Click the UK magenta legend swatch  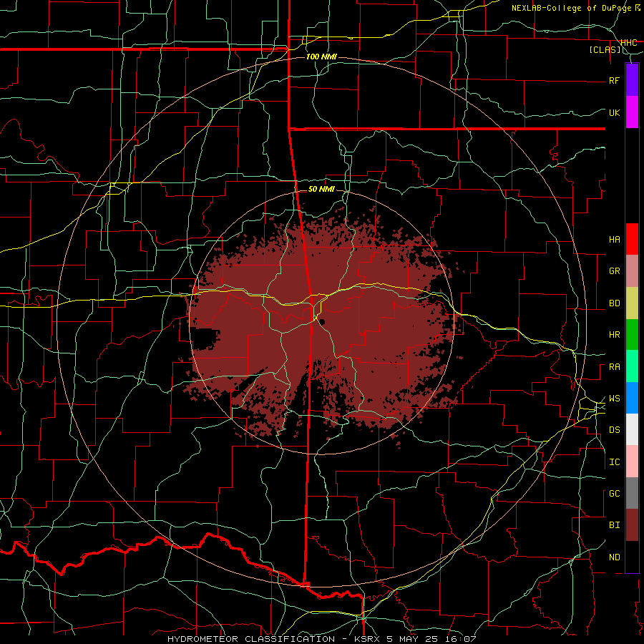pyautogui.click(x=632, y=112)
